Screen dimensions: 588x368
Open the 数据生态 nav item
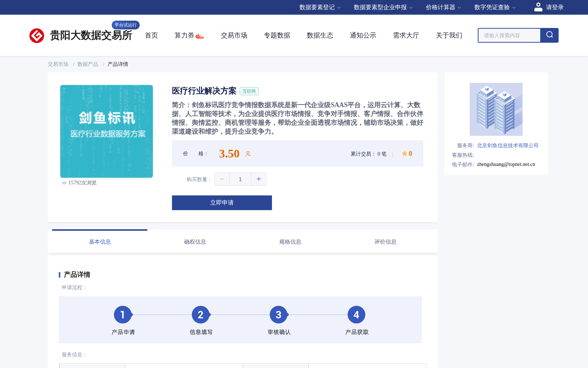click(x=320, y=35)
